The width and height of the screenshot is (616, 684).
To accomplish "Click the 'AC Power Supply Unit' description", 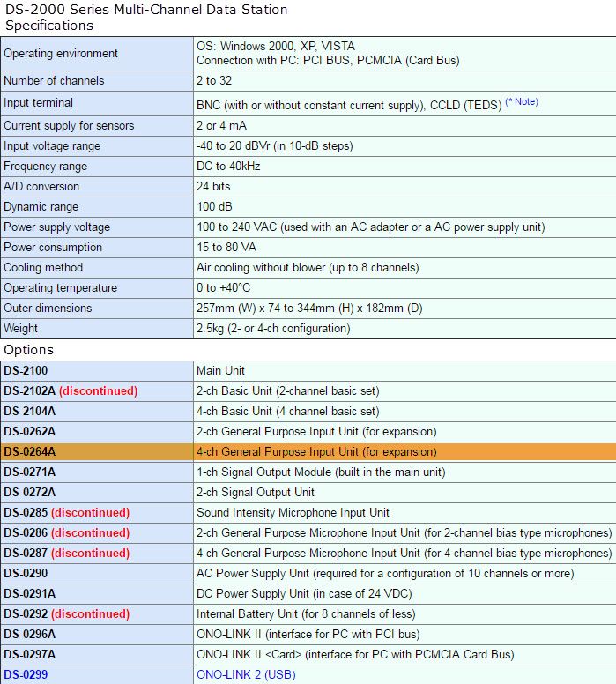I will coord(385,573).
